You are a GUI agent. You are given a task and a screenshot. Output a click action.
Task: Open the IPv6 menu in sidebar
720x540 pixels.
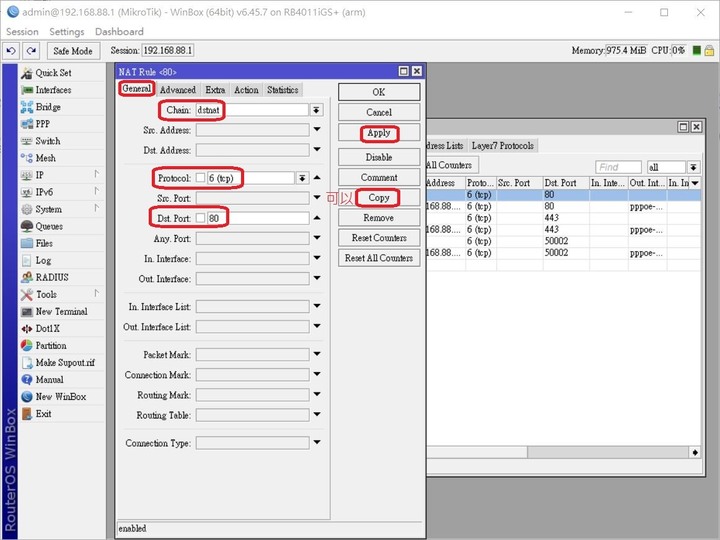pyautogui.click(x=44, y=192)
